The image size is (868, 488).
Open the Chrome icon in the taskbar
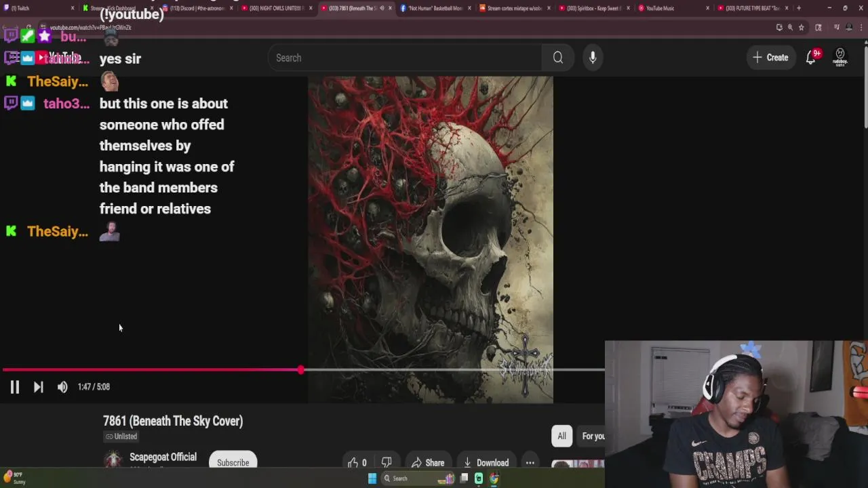(x=494, y=479)
